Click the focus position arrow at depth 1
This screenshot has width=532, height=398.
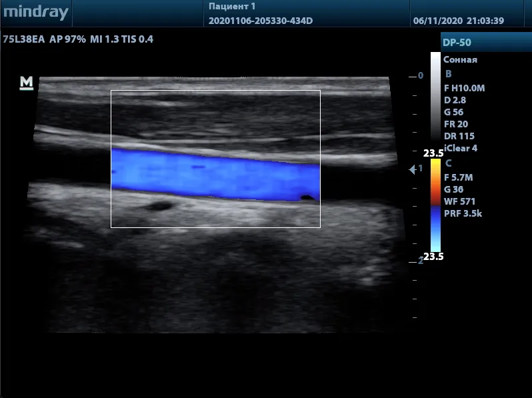(413, 170)
